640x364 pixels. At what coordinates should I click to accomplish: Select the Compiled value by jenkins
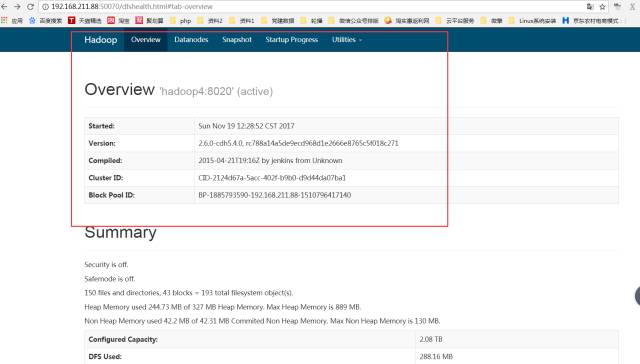point(270,160)
